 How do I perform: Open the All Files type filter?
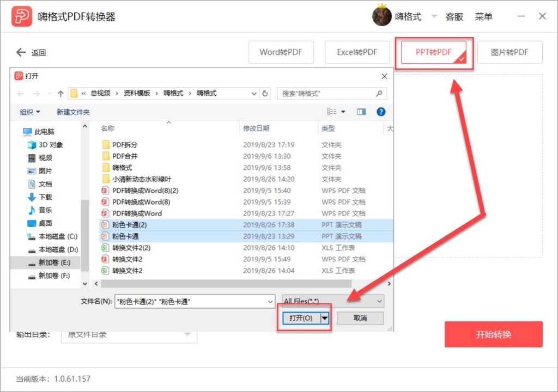333,301
